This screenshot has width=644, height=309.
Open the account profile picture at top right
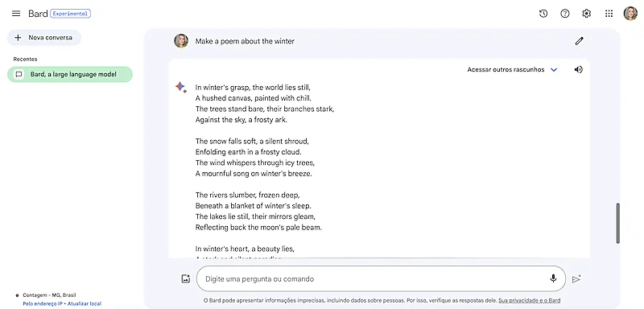pyautogui.click(x=630, y=14)
